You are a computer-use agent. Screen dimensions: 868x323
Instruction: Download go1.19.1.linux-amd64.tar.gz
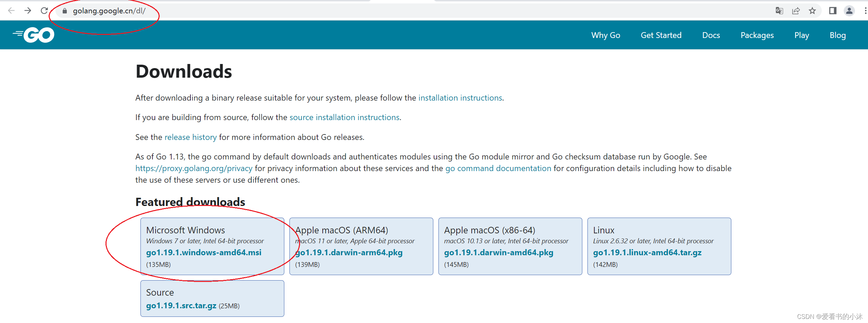(x=647, y=253)
